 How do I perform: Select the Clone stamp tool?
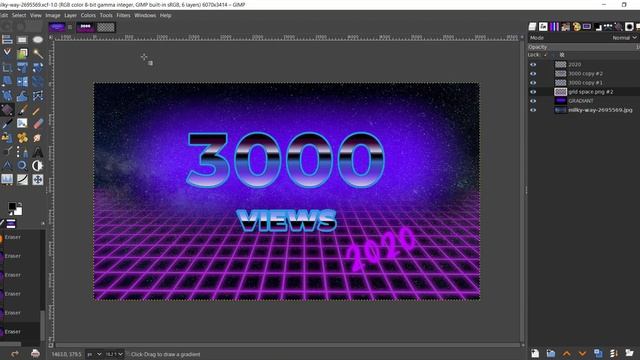click(x=7, y=138)
